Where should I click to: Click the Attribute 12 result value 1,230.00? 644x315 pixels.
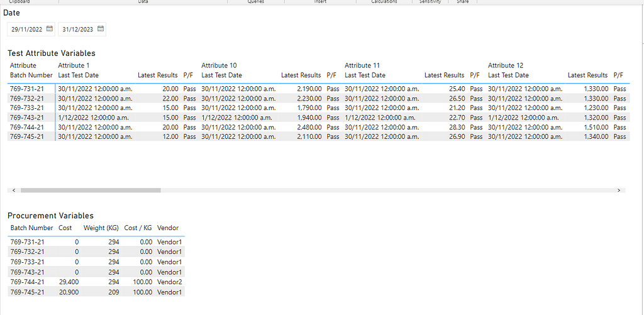(x=596, y=108)
